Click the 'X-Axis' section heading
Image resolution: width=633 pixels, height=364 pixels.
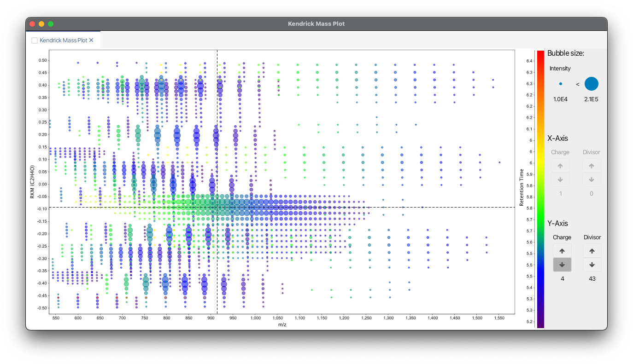pyautogui.click(x=557, y=138)
